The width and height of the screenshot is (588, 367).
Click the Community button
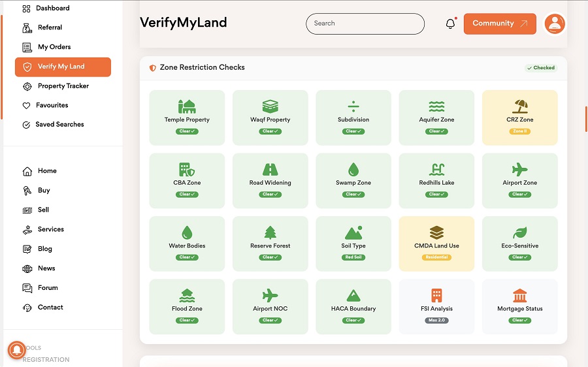[x=500, y=24]
